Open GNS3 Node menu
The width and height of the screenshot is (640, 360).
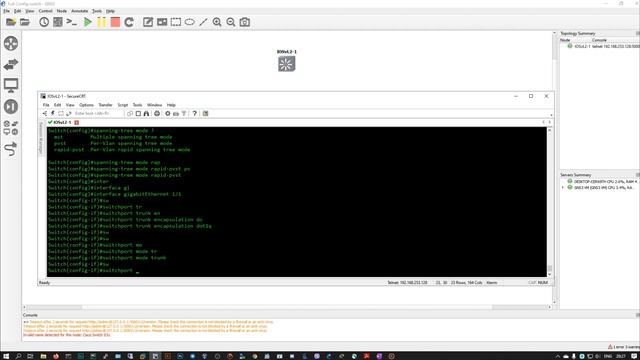click(62, 11)
